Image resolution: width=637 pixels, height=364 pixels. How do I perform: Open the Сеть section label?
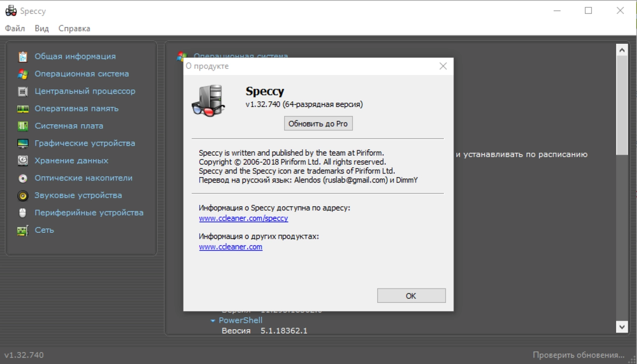(x=44, y=231)
